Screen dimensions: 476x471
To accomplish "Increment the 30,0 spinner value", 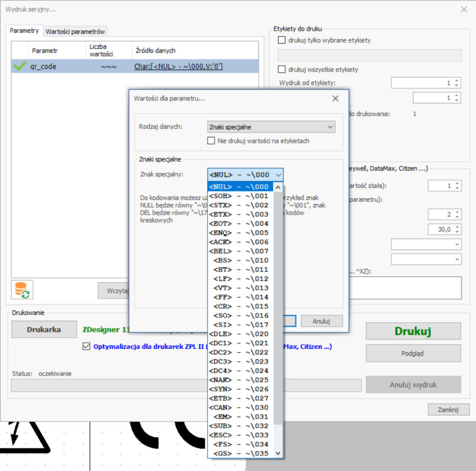I will (457, 227).
